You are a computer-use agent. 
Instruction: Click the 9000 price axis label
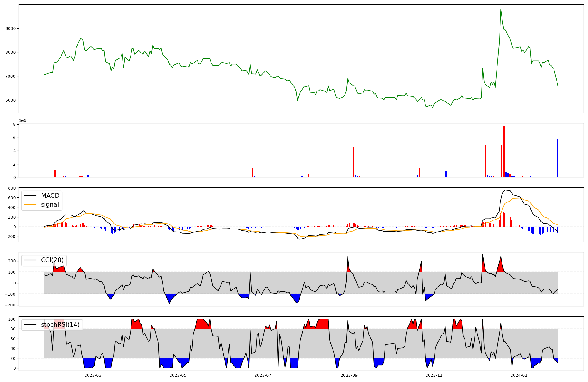11,29
